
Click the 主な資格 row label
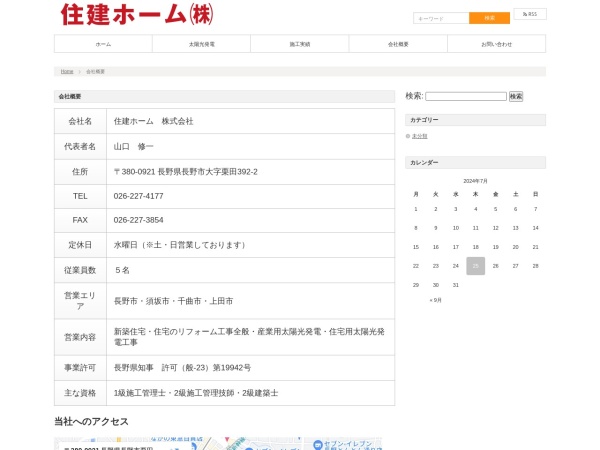click(x=80, y=393)
